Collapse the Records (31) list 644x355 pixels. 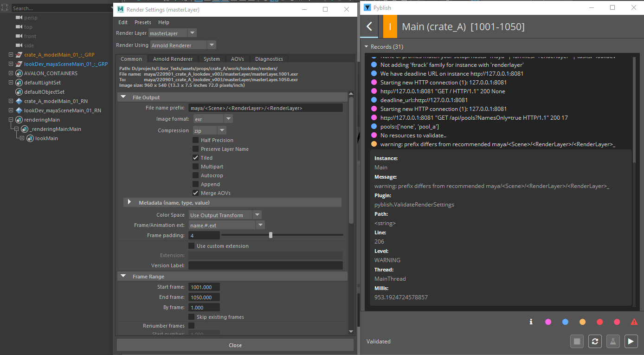coord(366,47)
